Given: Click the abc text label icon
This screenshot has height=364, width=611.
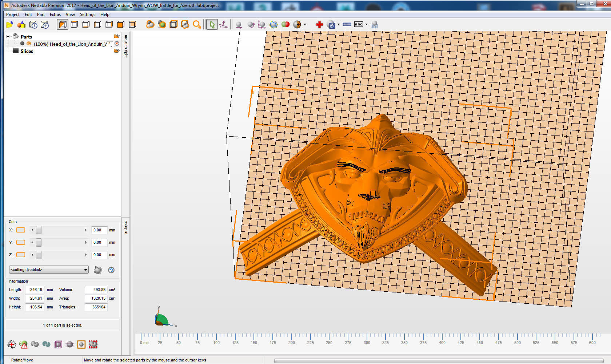Looking at the screenshot, I should click(x=359, y=24).
